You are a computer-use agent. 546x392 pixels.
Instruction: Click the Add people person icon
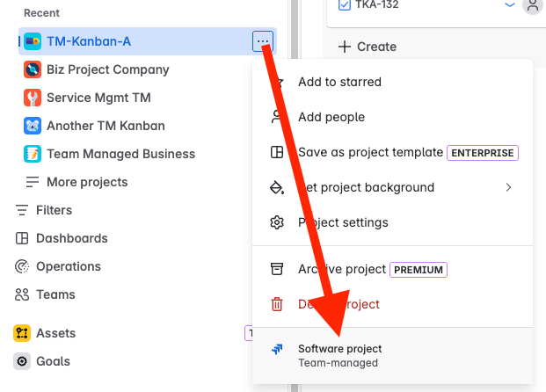tap(277, 117)
